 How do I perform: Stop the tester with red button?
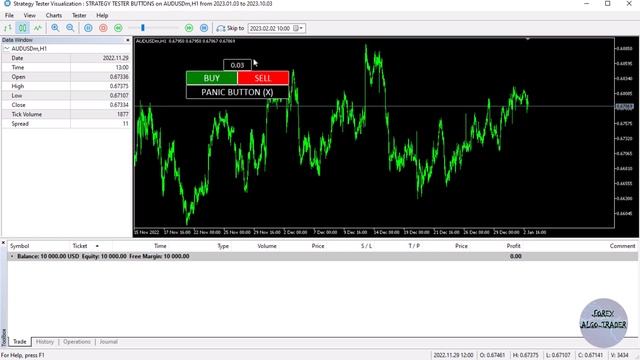(103, 28)
